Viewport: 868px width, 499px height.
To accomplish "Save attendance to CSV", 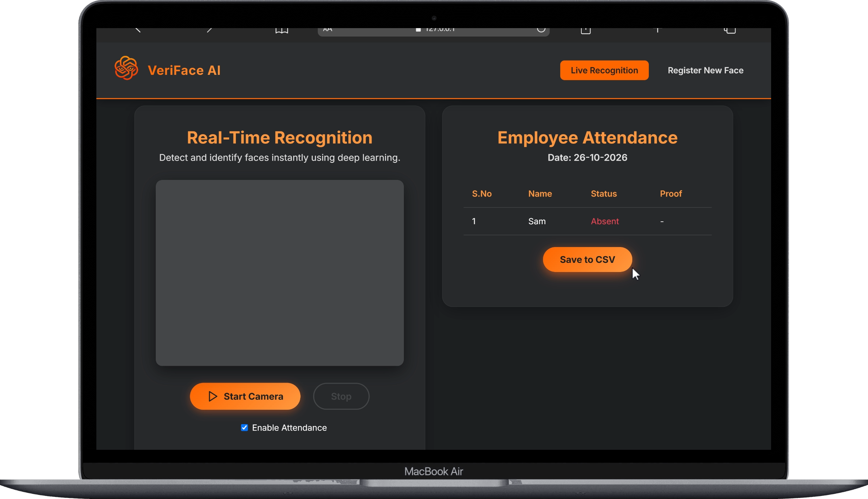I will (587, 259).
